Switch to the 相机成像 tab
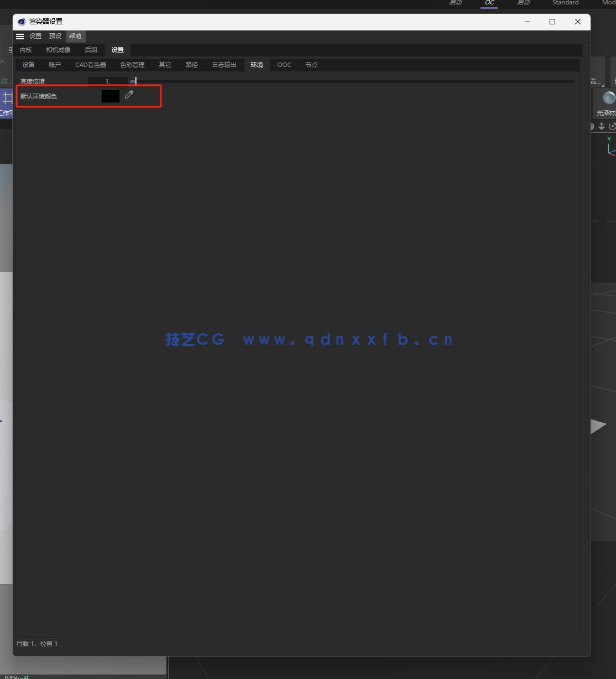 click(58, 50)
